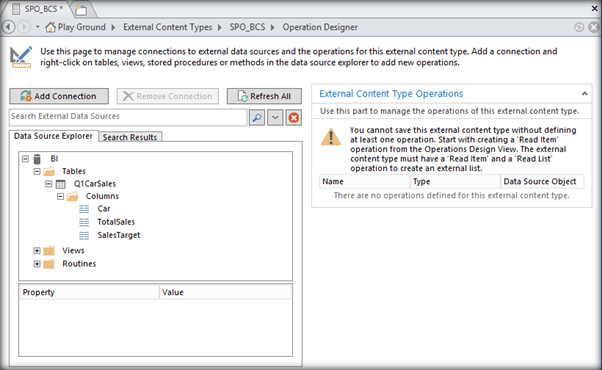
Task: Click the new tab icon
Action: click(x=81, y=10)
